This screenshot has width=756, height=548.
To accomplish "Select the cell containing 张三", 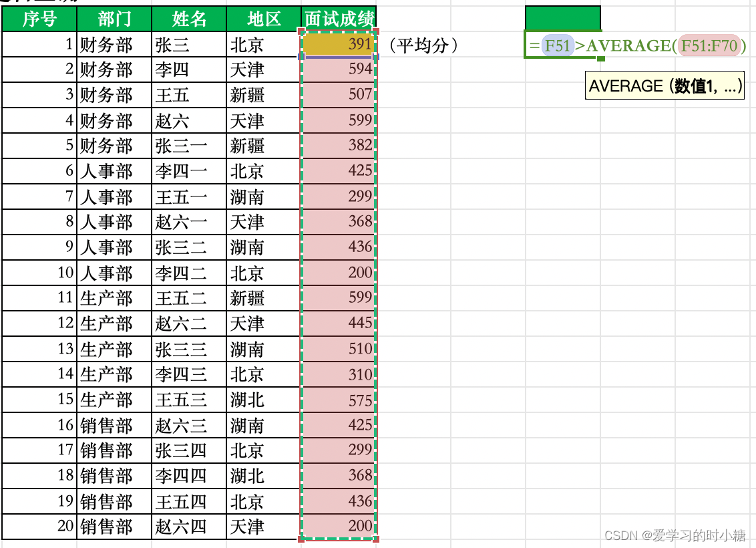I will tap(188, 44).
